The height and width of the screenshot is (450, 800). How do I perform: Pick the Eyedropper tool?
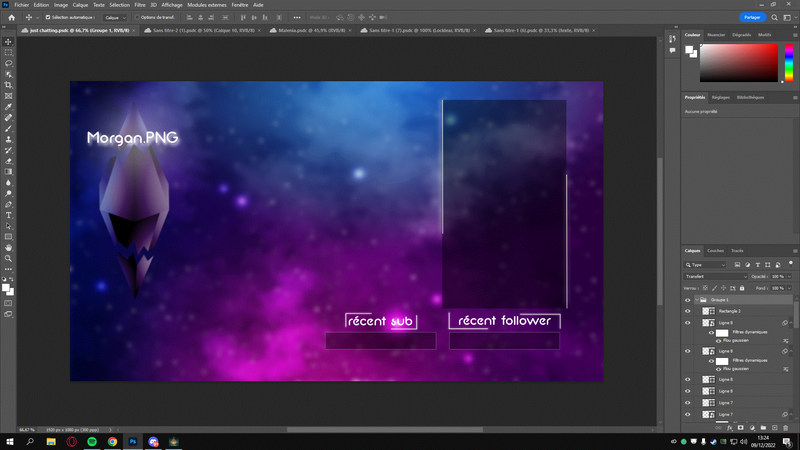pos(8,107)
